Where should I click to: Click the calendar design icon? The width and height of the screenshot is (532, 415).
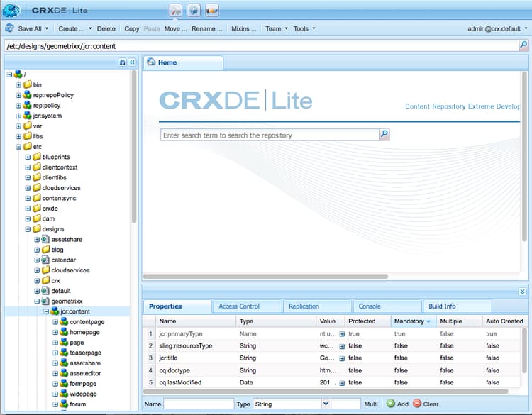pos(45,260)
